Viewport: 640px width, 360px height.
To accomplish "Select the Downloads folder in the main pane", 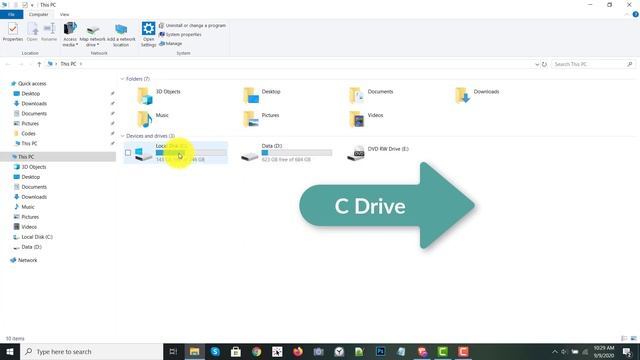I will coord(477,96).
